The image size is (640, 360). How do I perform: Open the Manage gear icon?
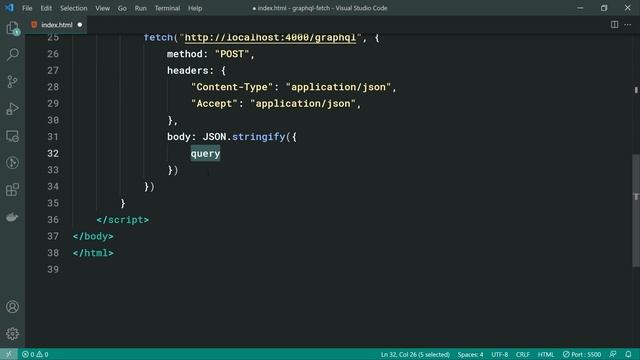click(x=12, y=334)
